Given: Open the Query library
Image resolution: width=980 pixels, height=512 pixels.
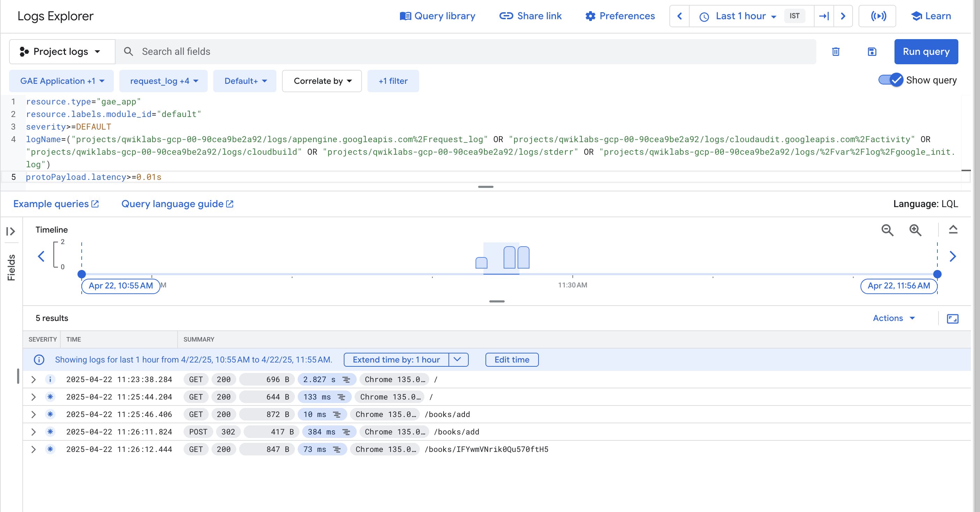Looking at the screenshot, I should tap(438, 16).
